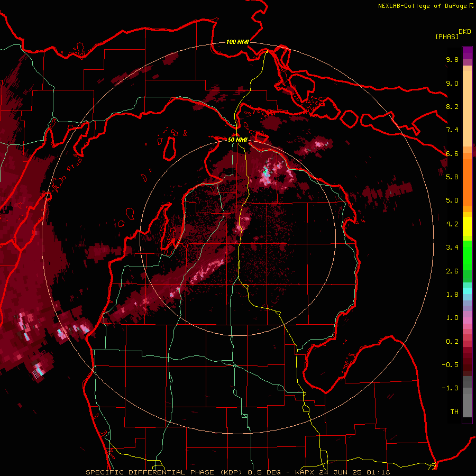The image size is (476, 476).
Task: Pick the orange band of the legend bar
Action: point(467,182)
